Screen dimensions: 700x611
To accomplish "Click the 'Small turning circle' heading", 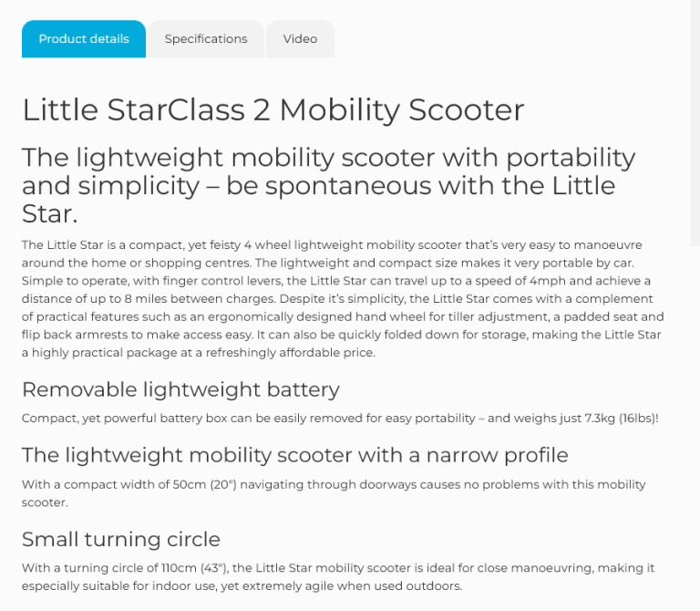I will coord(121,538).
